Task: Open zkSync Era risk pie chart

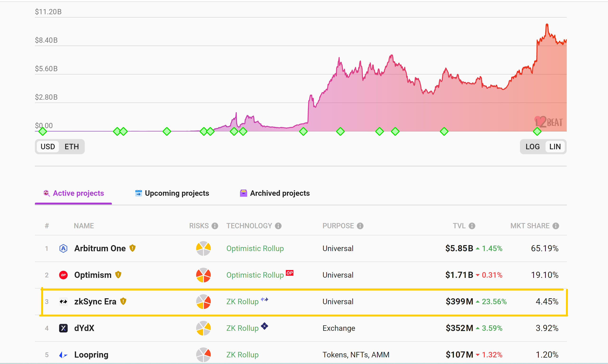Action: [203, 302]
